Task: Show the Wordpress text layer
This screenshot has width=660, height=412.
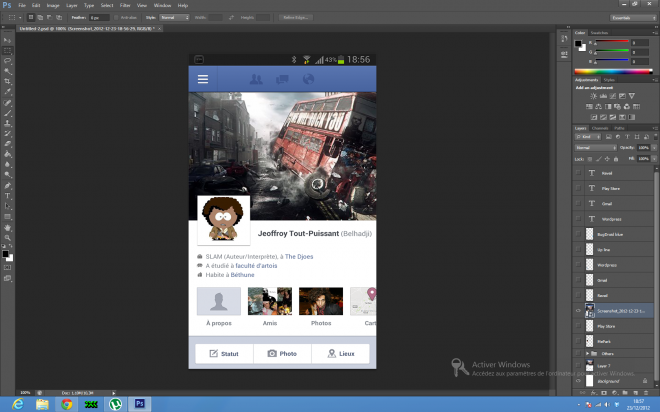Action: tap(578, 219)
